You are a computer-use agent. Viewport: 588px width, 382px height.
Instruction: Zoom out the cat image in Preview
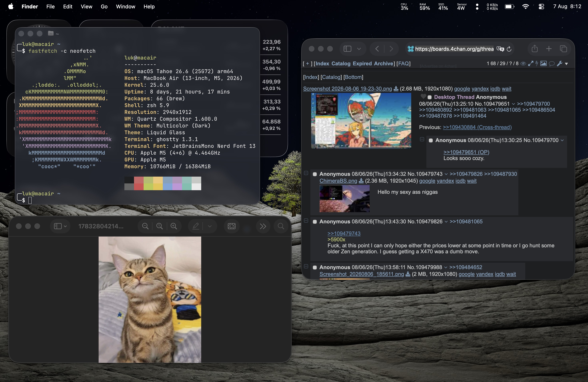coord(145,226)
